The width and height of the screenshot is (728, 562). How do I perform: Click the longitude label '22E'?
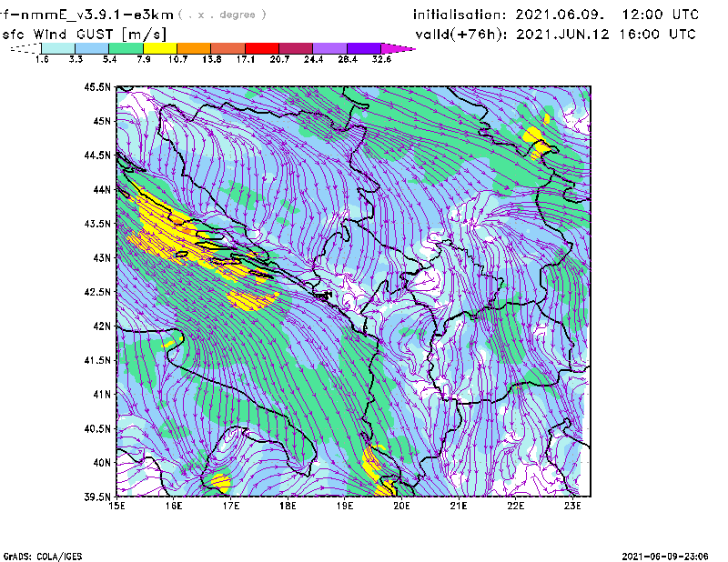pos(515,506)
